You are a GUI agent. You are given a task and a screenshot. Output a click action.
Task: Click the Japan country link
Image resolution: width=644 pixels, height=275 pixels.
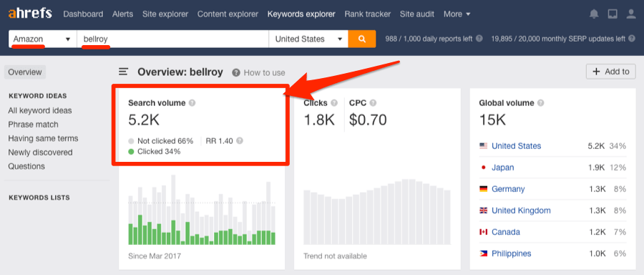tap(503, 168)
